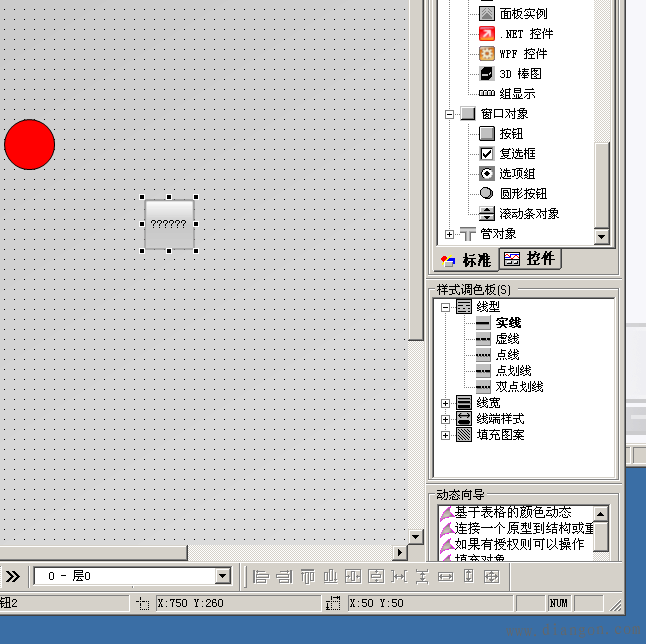Select the align top toolbar icon
Image resolution: width=646 pixels, height=644 pixels.
point(307,576)
